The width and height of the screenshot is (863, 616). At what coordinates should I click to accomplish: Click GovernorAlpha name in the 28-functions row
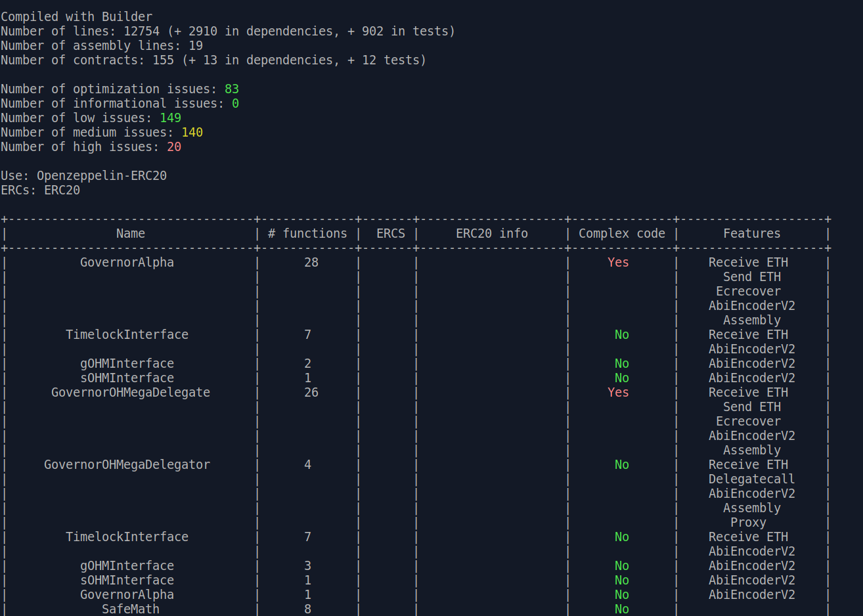[127, 263]
